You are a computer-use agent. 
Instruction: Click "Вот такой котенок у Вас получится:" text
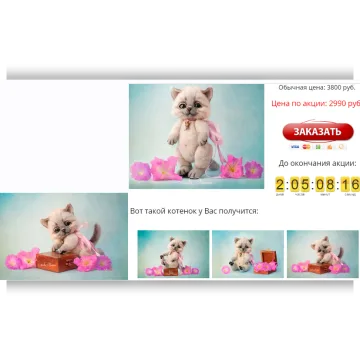194,211
